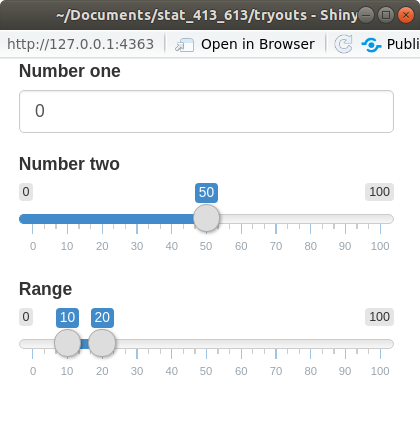Reload the Shiny app with the refresh icon
The image size is (420, 426).
pos(343,44)
